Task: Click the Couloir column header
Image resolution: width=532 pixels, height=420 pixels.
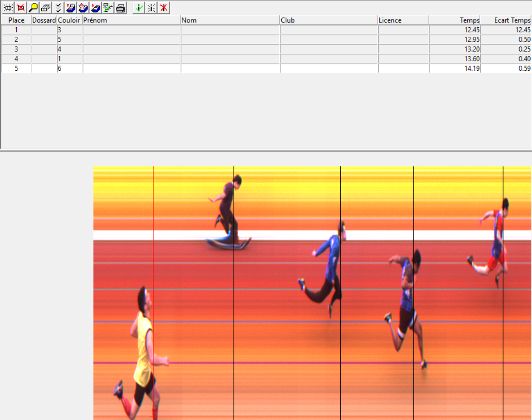Action: click(69, 20)
